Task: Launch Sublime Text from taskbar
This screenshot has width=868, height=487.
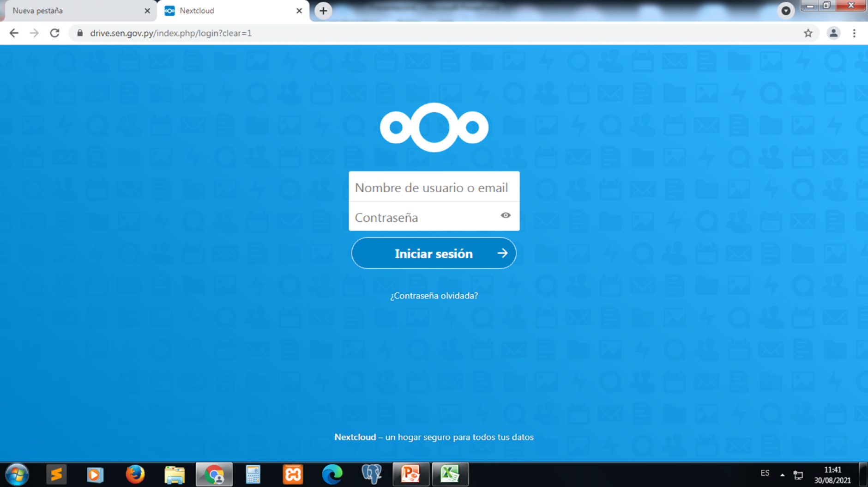Action: click(x=56, y=475)
